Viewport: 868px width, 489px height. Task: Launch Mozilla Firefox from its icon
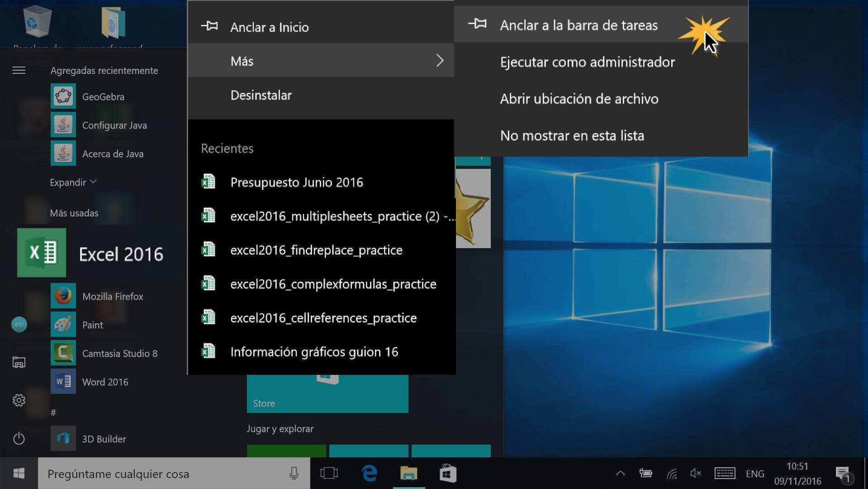pos(63,296)
